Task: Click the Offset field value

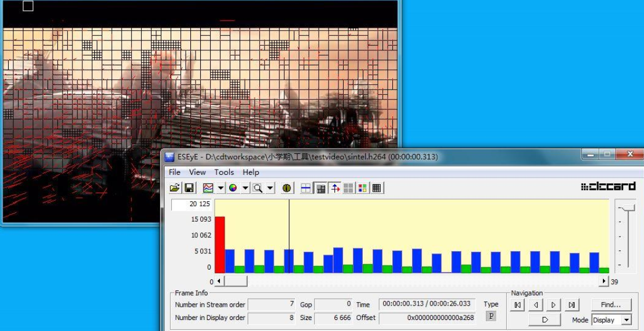Action: pyautogui.click(x=427, y=318)
